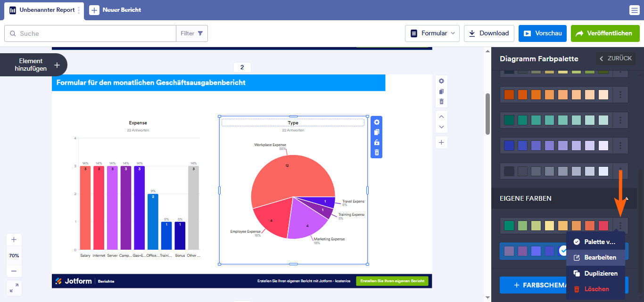Open the Formular dropdown

coord(432,33)
